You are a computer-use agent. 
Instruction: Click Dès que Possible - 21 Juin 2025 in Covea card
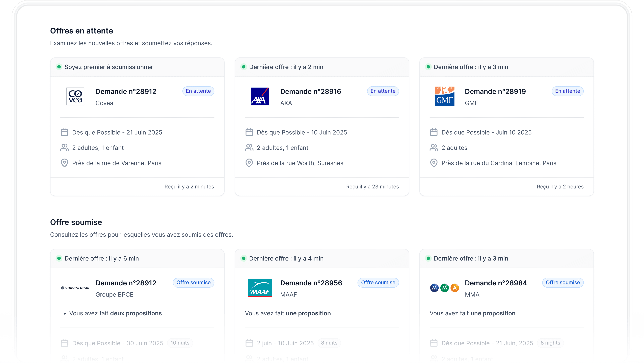point(117,132)
